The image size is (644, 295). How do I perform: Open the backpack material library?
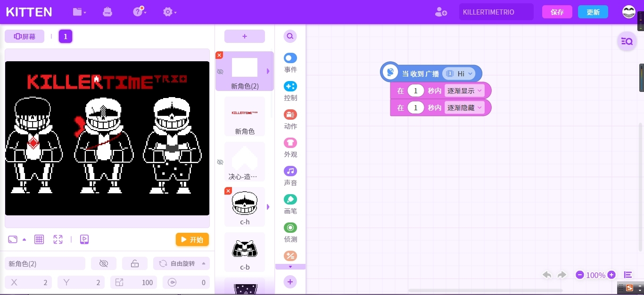(107, 12)
